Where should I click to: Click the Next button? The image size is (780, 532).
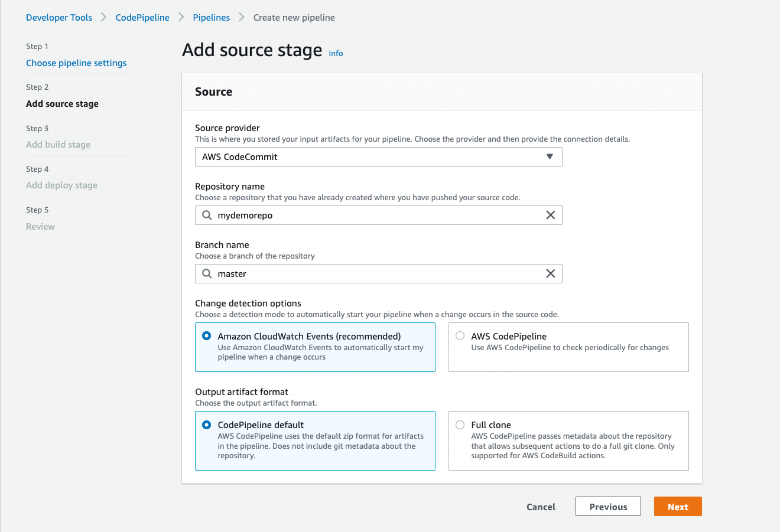678,507
